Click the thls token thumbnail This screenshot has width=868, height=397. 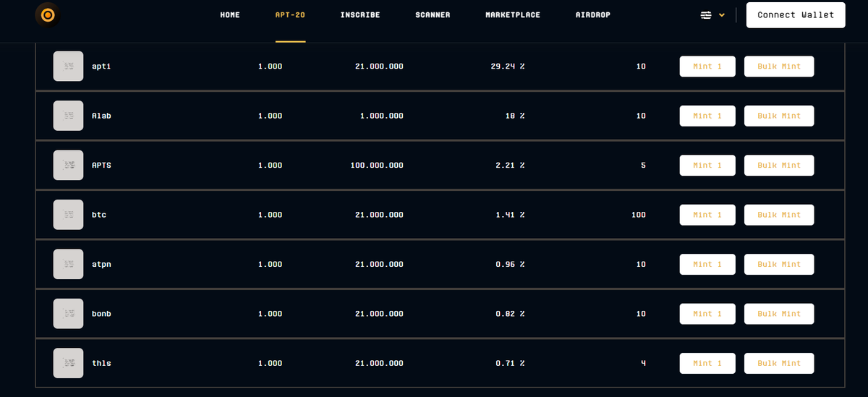point(69,363)
